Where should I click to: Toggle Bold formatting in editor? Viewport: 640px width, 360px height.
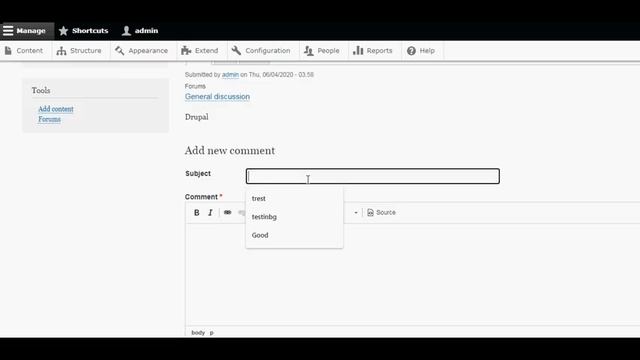[x=197, y=213]
